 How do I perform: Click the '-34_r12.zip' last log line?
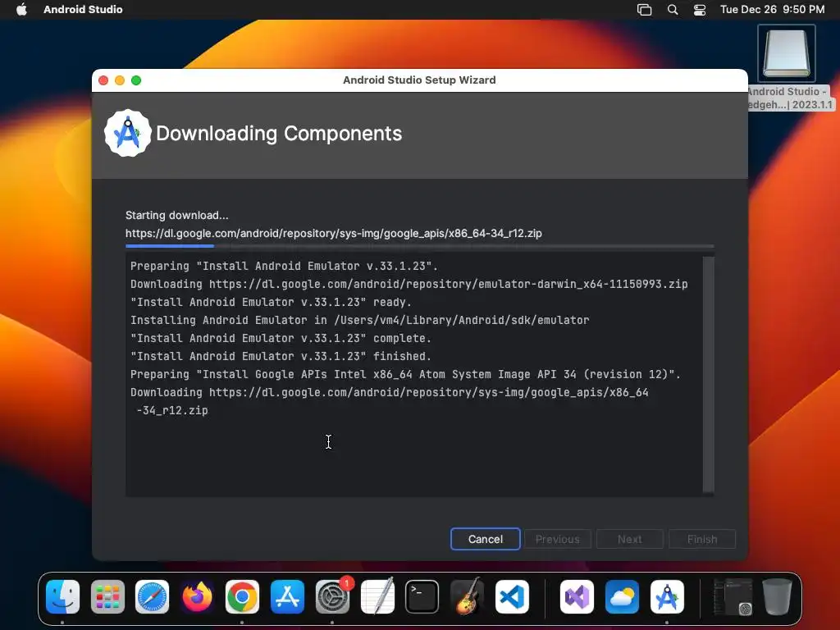(172, 410)
